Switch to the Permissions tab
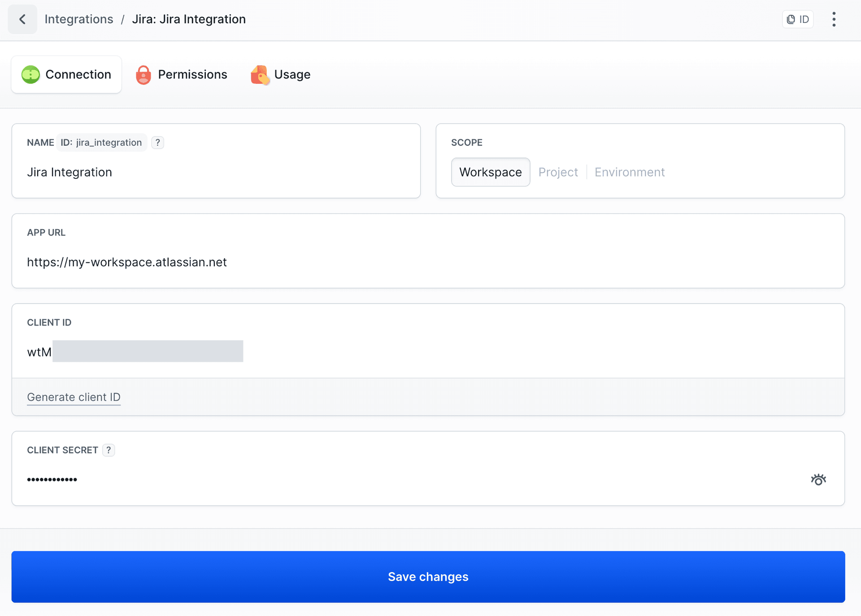 [192, 74]
